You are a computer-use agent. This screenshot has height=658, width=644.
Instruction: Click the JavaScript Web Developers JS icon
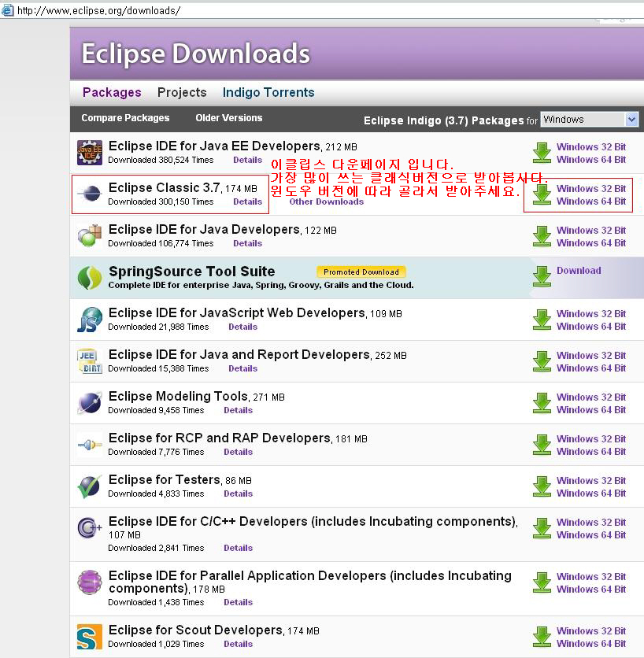[x=90, y=320]
